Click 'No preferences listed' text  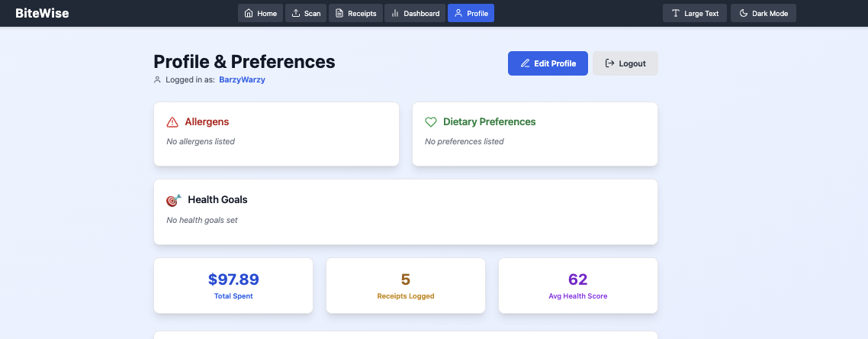[464, 141]
